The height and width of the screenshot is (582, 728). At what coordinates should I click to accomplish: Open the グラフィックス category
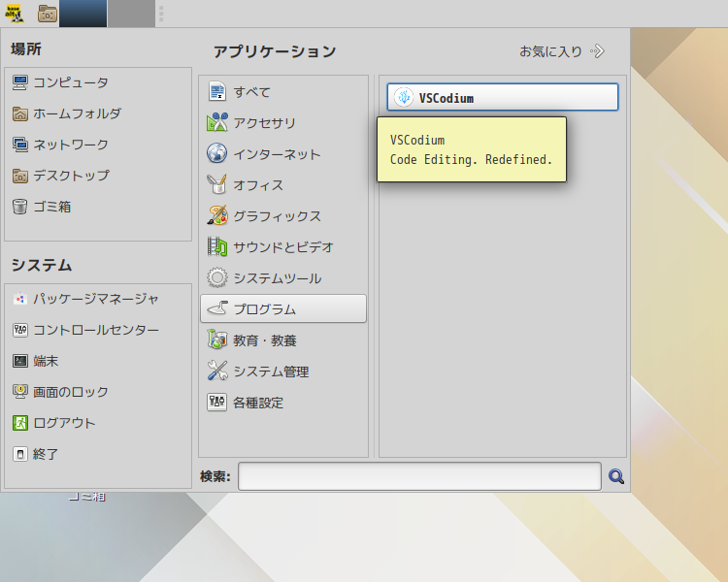(283, 216)
